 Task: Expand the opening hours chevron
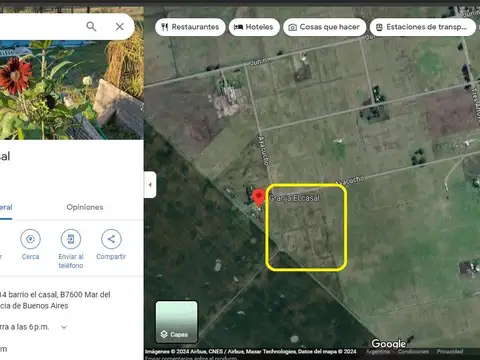tap(64, 327)
